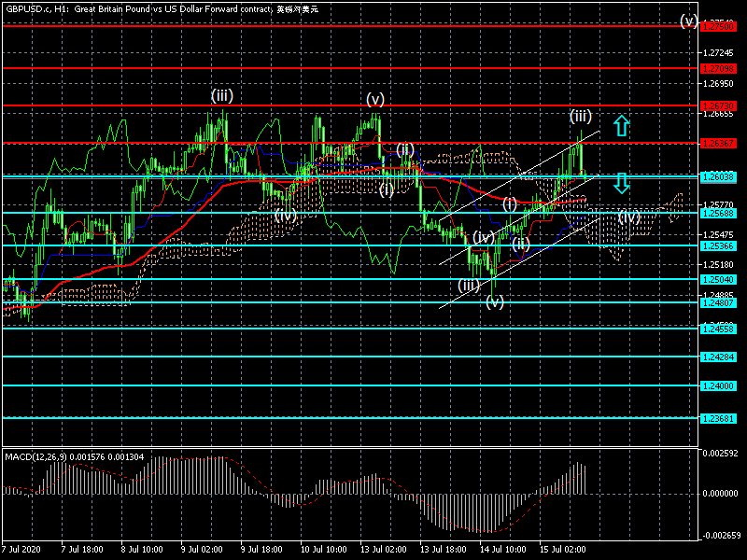Select the (v) wave label above 13 Jul peak
Image resolution: width=747 pixels, height=560 pixels.
[x=375, y=100]
